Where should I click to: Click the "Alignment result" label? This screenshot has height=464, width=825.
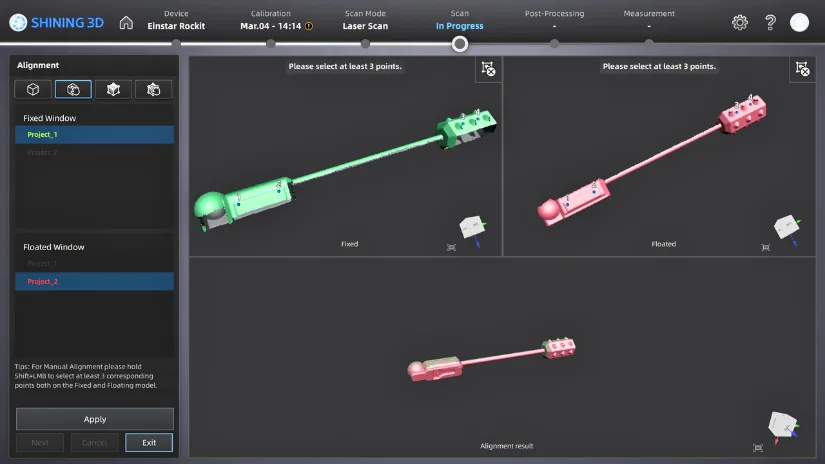click(x=507, y=446)
